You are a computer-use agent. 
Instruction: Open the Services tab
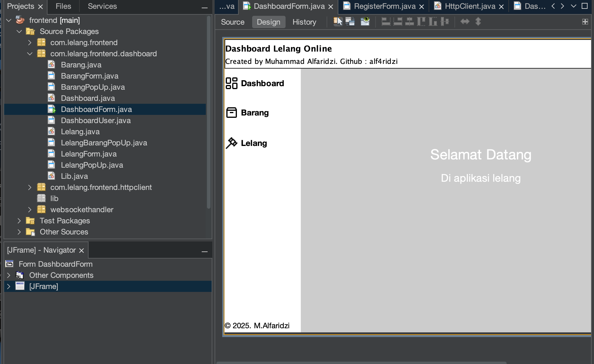(102, 6)
